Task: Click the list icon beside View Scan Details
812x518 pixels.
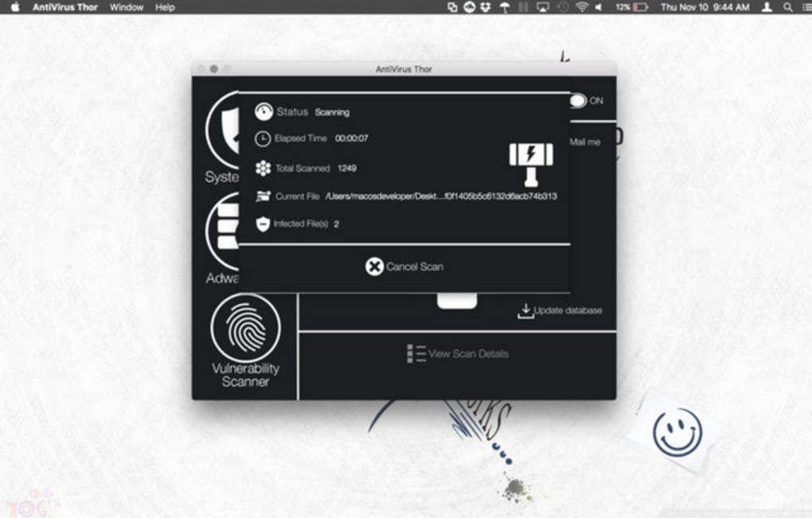Action: tap(416, 354)
